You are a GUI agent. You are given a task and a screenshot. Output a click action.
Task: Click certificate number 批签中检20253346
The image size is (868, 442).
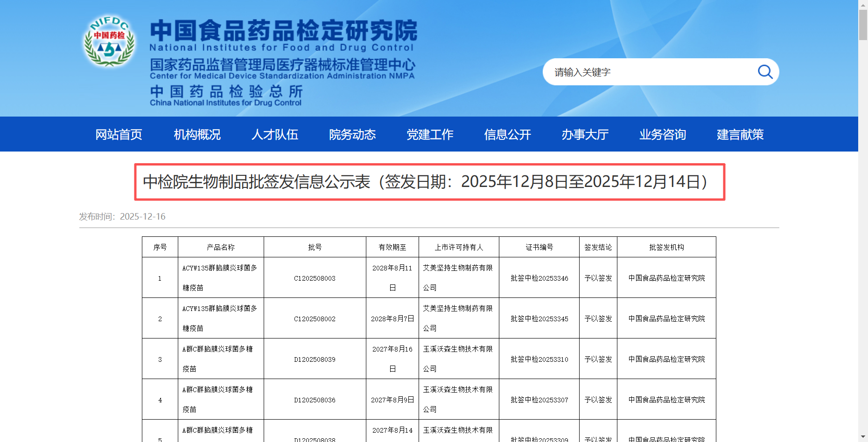click(539, 278)
